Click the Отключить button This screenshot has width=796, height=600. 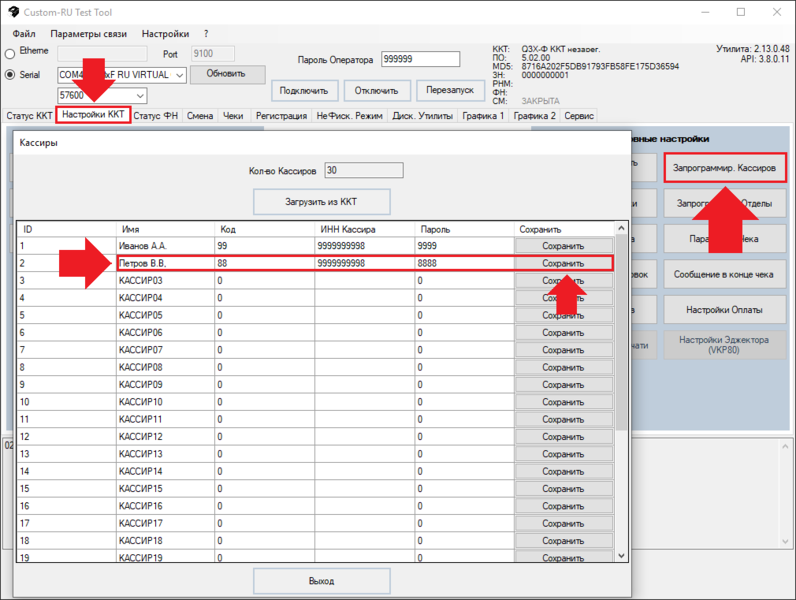tap(377, 91)
